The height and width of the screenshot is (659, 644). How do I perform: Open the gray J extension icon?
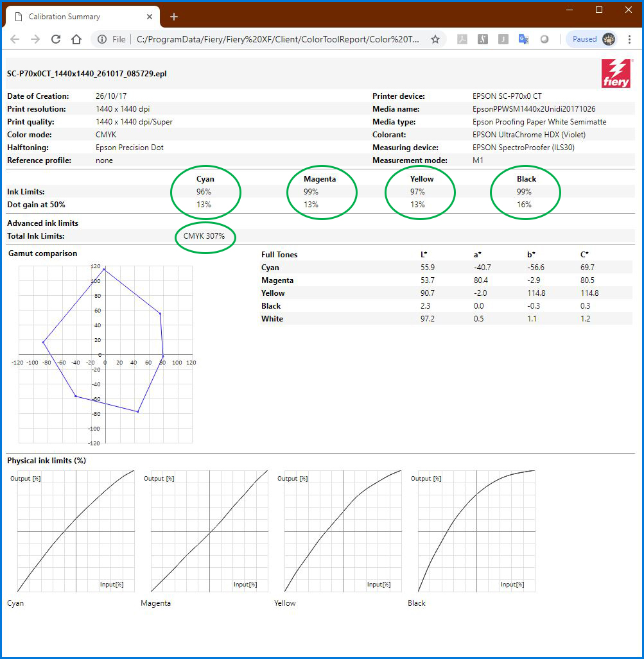coord(503,39)
